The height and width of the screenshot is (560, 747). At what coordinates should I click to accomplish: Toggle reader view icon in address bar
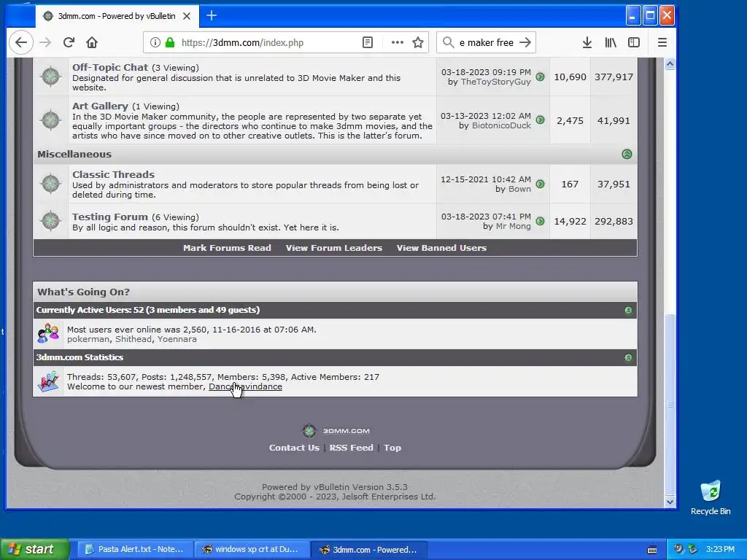tap(368, 42)
